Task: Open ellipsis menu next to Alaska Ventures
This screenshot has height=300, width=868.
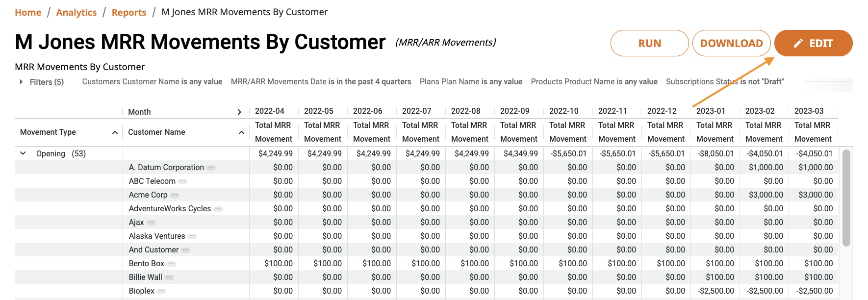Action: coord(192,236)
